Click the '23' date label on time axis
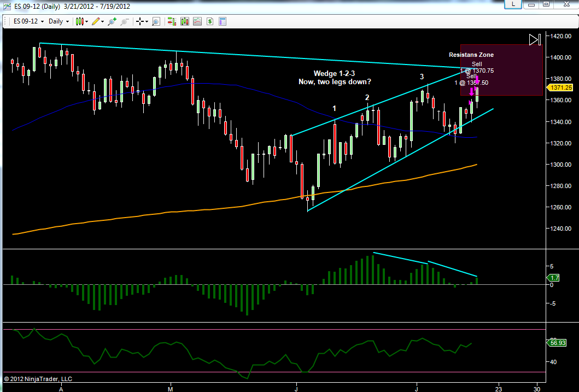 pyautogui.click(x=499, y=389)
